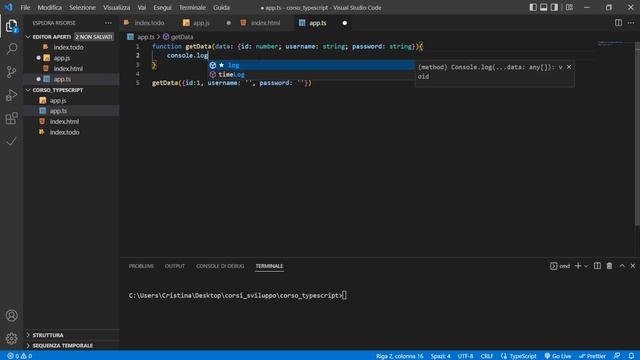640x360 pixels.
Task: Switch to CONSOLE DI DEBUG tab
Action: (x=220, y=266)
